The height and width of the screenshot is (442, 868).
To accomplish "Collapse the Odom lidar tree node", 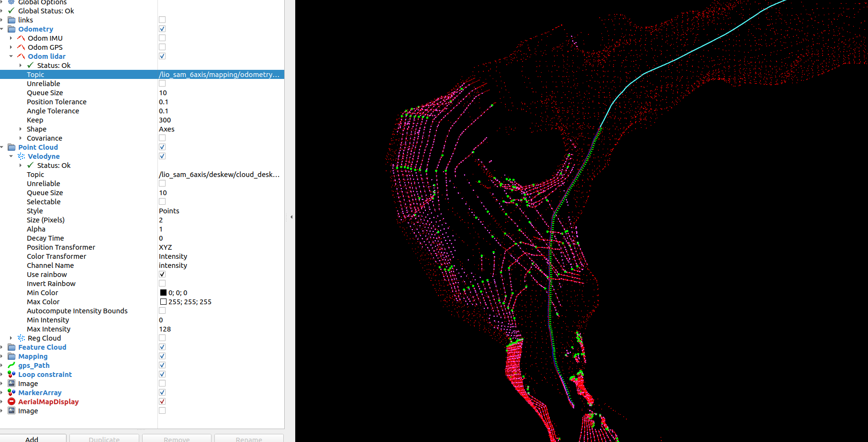I will 11,56.
